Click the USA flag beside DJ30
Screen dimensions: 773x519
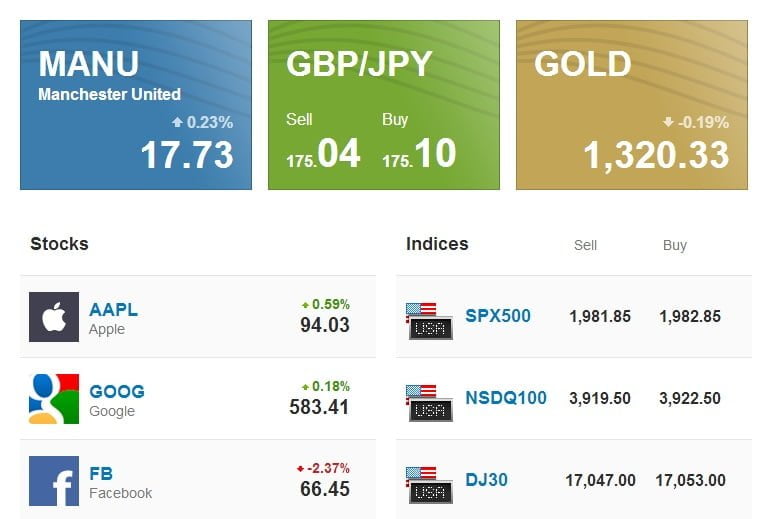tap(429, 484)
